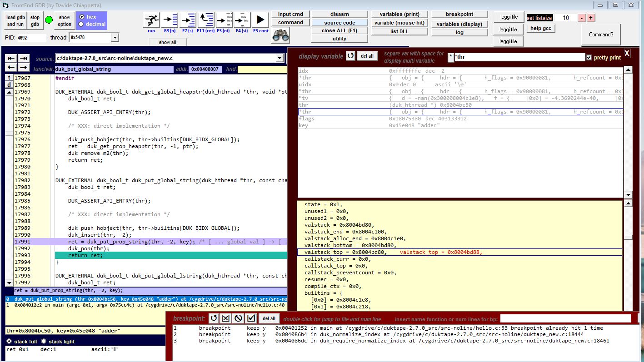Select the hex radio button

pos(82,17)
